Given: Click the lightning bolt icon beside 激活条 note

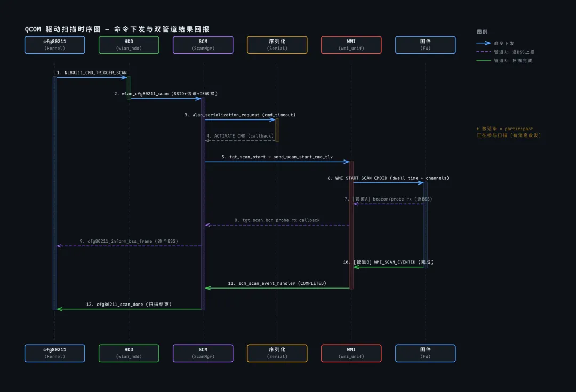Looking at the screenshot, I should 477,129.
